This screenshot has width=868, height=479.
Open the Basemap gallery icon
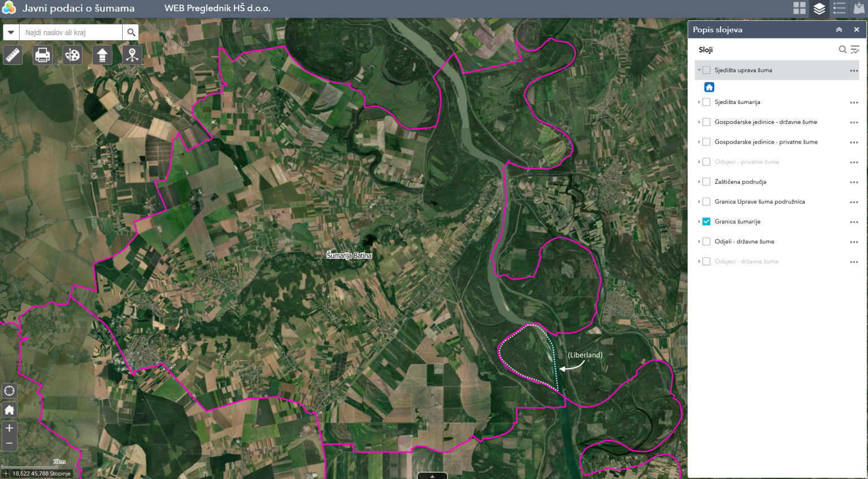pyautogui.click(x=800, y=8)
